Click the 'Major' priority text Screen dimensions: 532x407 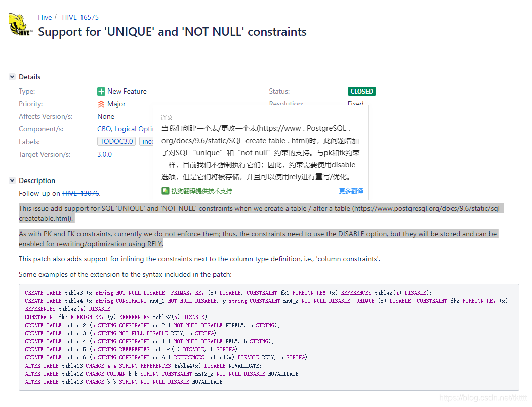116,104
